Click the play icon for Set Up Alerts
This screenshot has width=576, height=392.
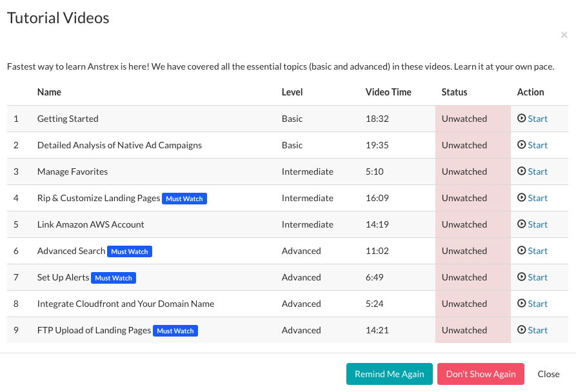pyautogui.click(x=521, y=277)
